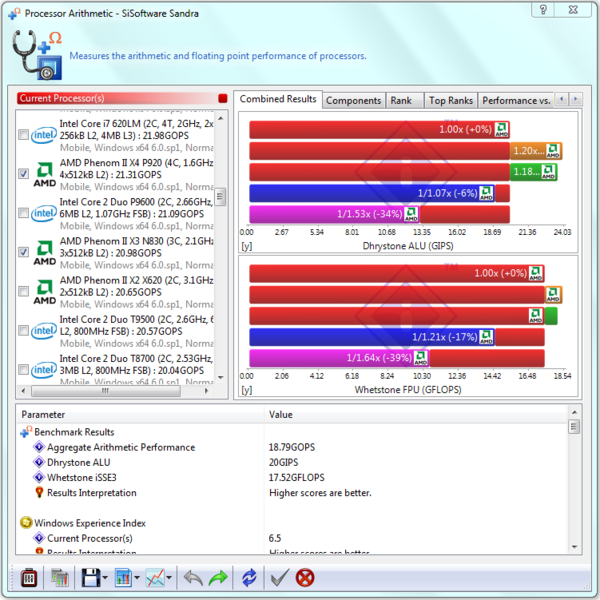Click the stethoscope Sandra module icon

point(37,55)
